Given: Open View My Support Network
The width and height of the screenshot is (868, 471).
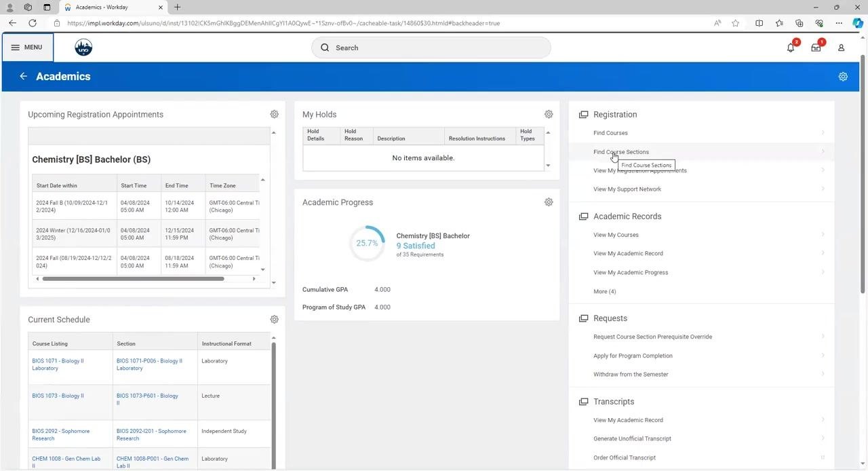Looking at the screenshot, I should pyautogui.click(x=627, y=189).
